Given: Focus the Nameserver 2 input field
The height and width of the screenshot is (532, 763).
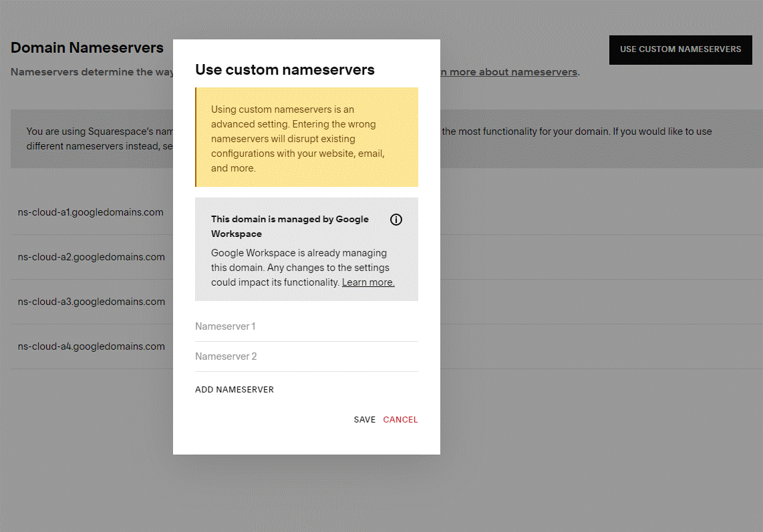Looking at the screenshot, I should tap(306, 356).
